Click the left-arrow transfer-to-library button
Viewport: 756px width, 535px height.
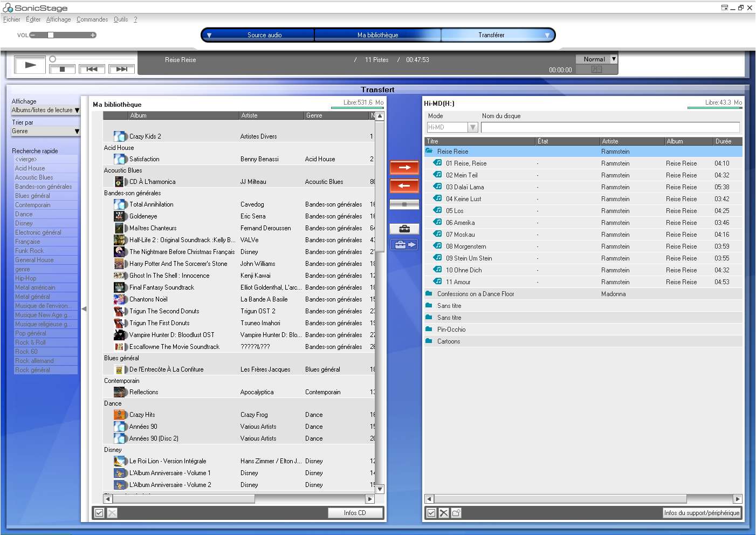tap(404, 186)
